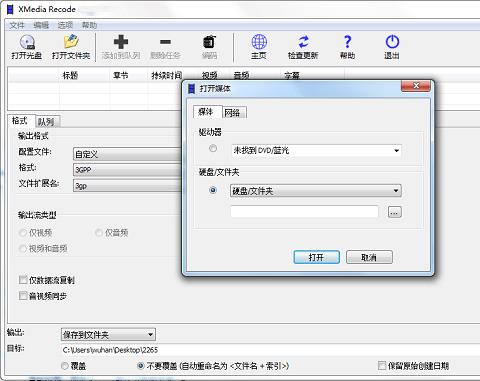The image size is (480, 381).
Task: Select the Media (媒体) tab in the dialog
Action: [x=206, y=112]
